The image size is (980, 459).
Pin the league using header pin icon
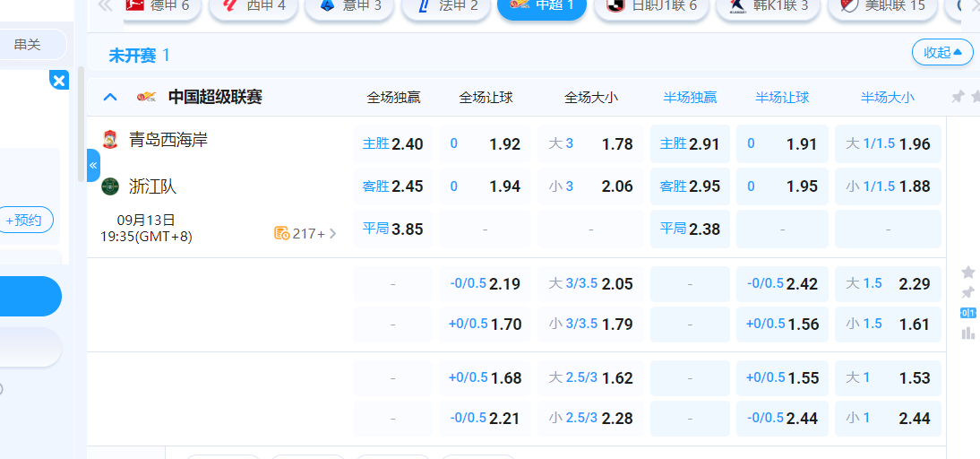(x=957, y=97)
